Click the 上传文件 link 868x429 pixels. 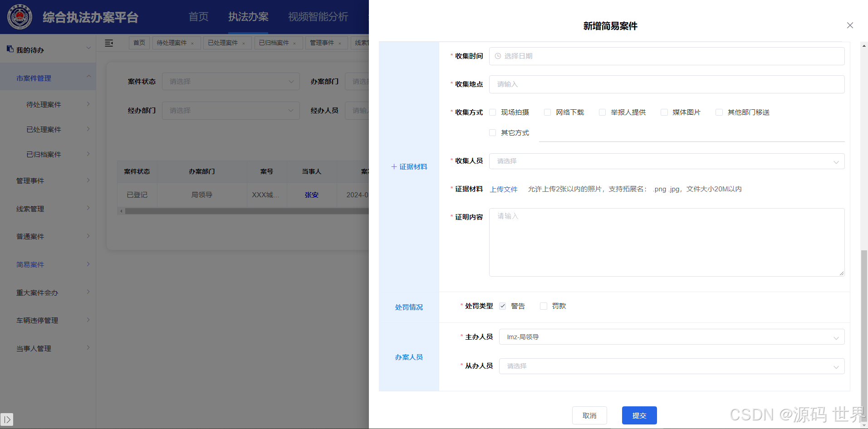(504, 189)
